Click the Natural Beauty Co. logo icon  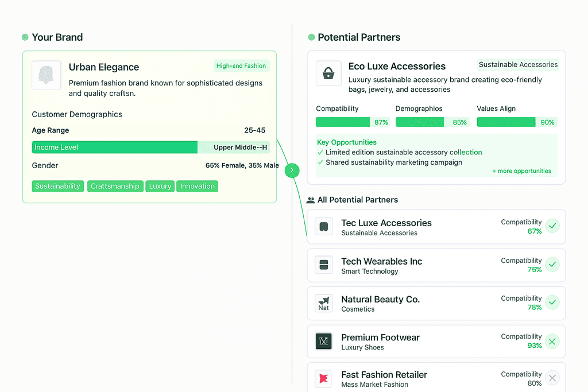point(324,303)
